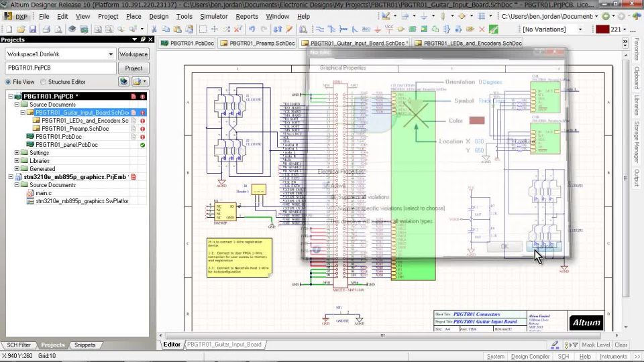Click the Favorites side panel tab

click(637, 49)
